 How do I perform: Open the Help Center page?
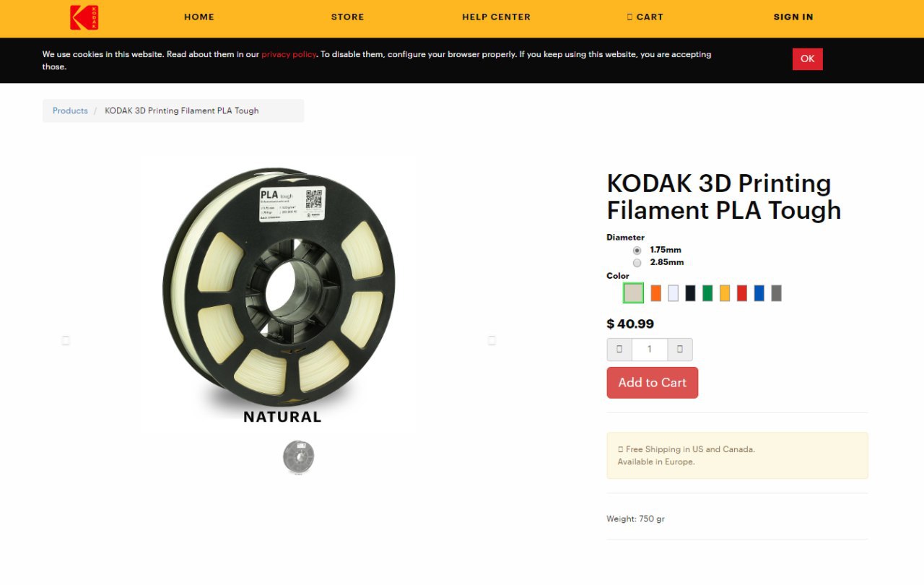(496, 17)
